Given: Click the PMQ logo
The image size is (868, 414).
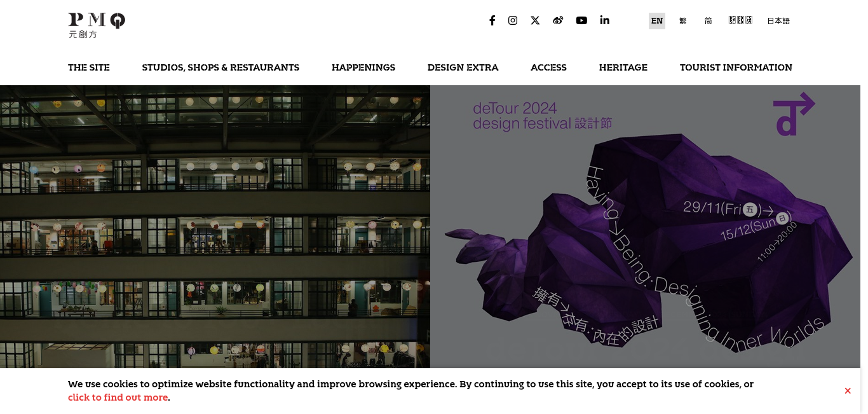Looking at the screenshot, I should point(97,25).
